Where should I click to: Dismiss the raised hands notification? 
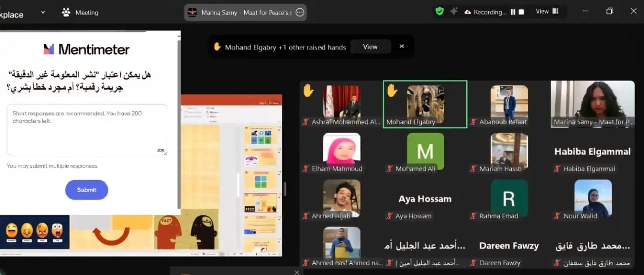point(401,46)
